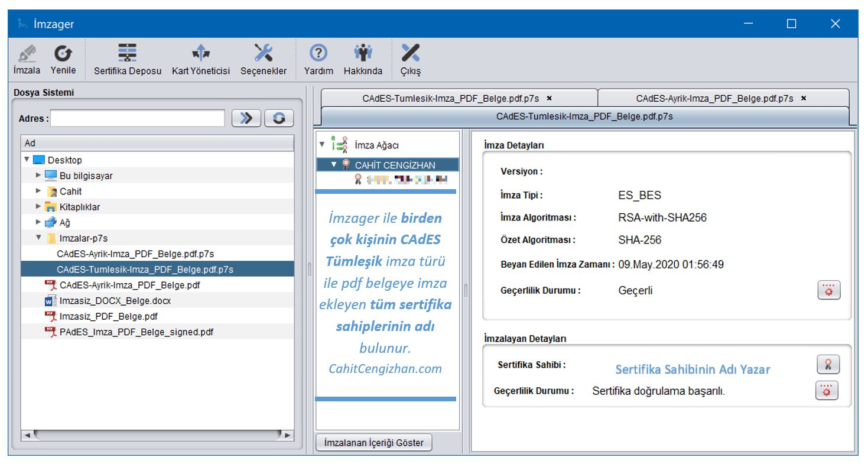Click the Adres input field
Screen dimensions: 868x464
[137, 118]
